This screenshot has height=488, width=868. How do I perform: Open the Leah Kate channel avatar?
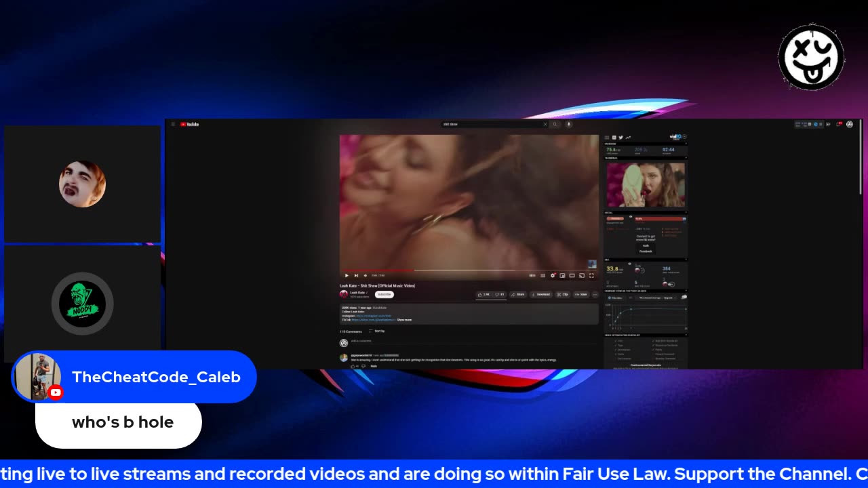(344, 294)
